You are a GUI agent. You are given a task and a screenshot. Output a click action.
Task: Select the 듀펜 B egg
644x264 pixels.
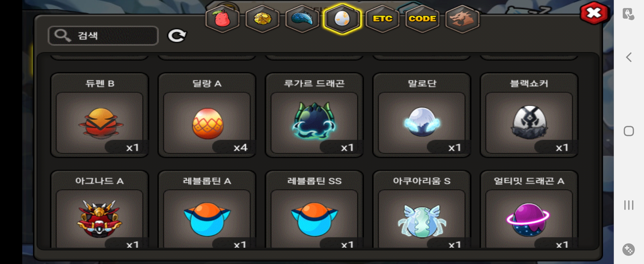99,115
